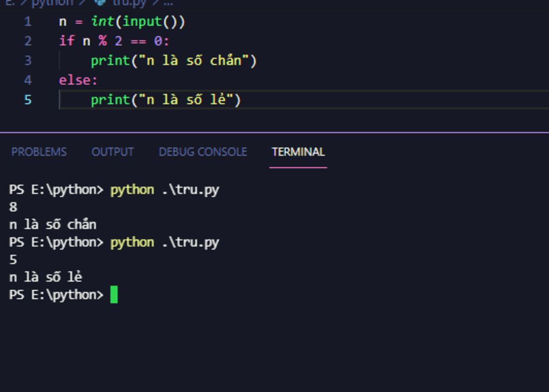Viewport: 549px width, 392px height.
Task: Click the 'if n % 2 == 0:' line
Action: pyautogui.click(x=114, y=41)
